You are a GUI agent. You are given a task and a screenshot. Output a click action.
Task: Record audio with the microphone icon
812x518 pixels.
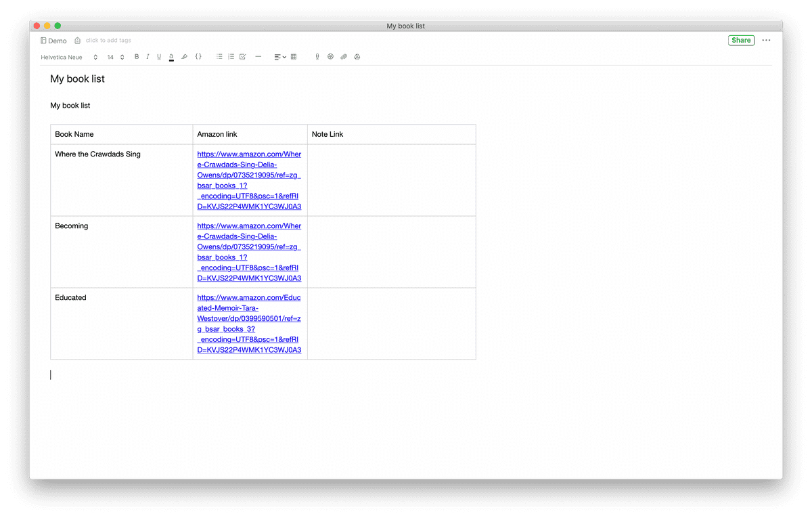[x=317, y=56]
